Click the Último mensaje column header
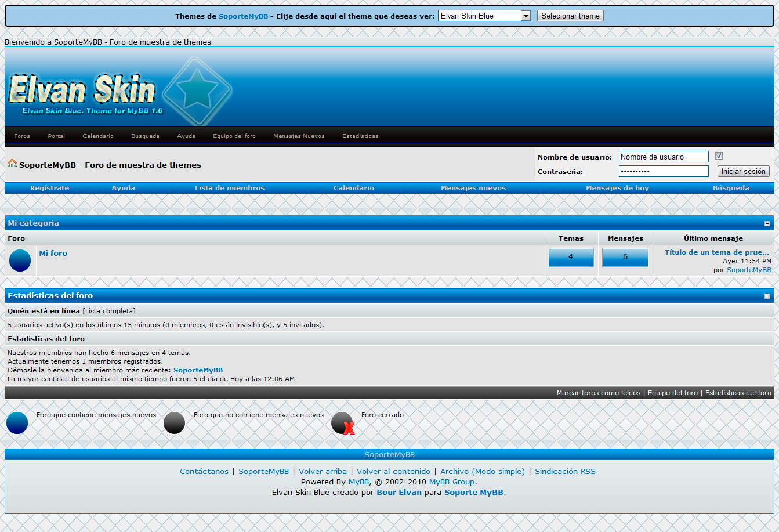Image resolution: width=779 pixels, height=532 pixels. coord(713,238)
